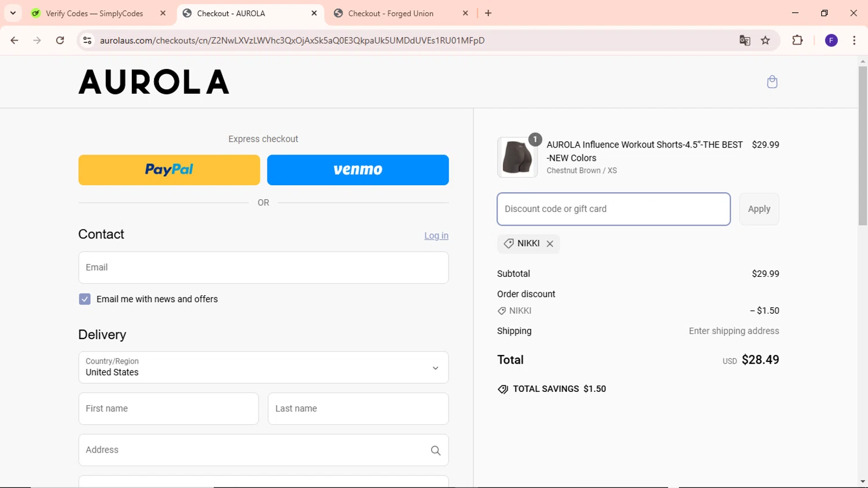
Task: Focus the Last name field
Action: click(x=358, y=409)
